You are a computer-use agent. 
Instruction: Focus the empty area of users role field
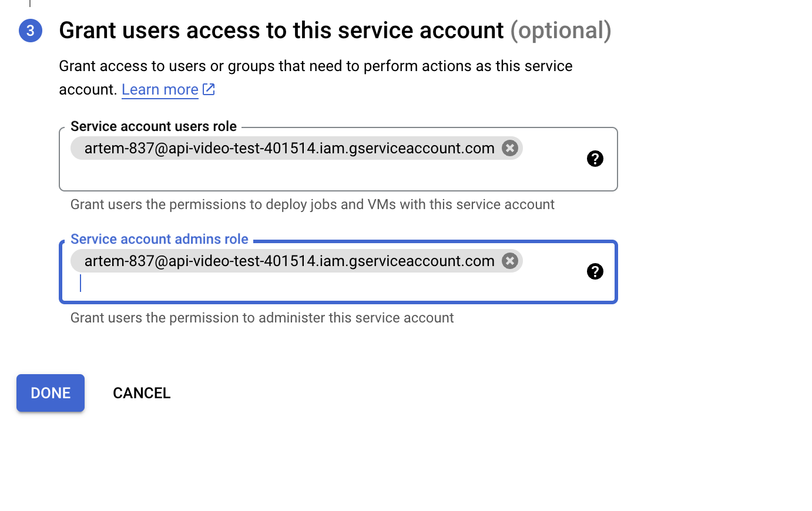tap(317, 175)
